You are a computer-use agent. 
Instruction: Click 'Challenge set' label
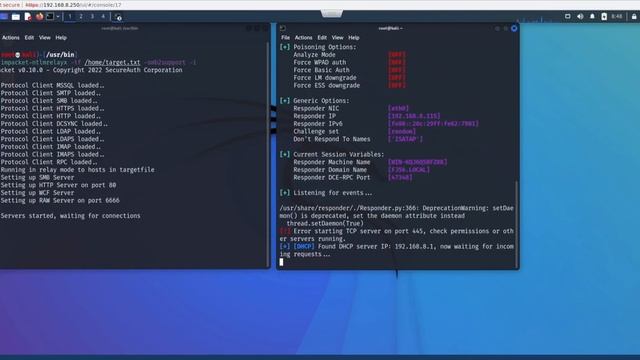(316, 131)
